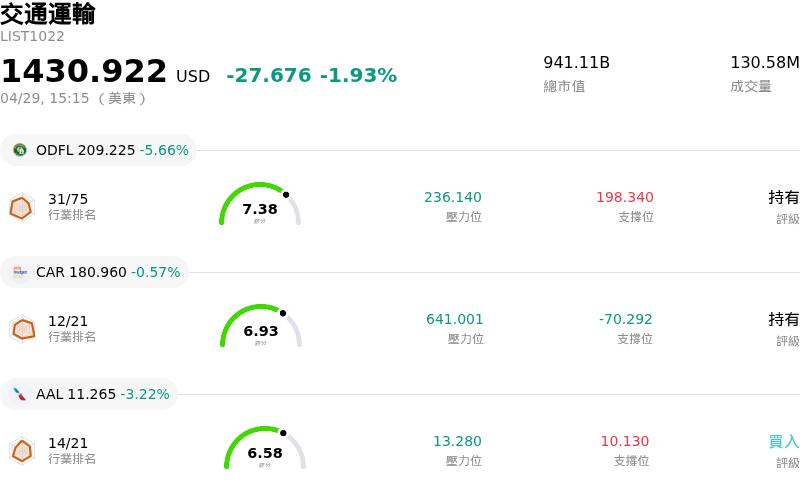Click the AAL 買入 rating
800x488 pixels.
[783, 441]
